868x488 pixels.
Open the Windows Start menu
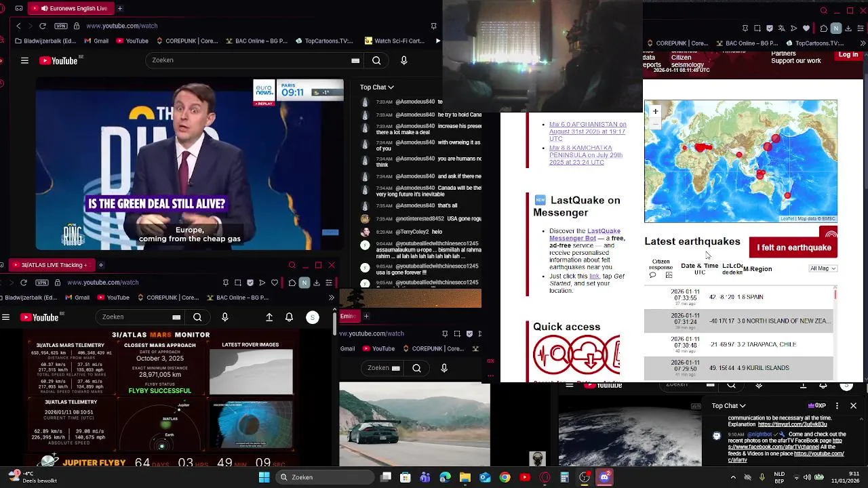pos(264,477)
